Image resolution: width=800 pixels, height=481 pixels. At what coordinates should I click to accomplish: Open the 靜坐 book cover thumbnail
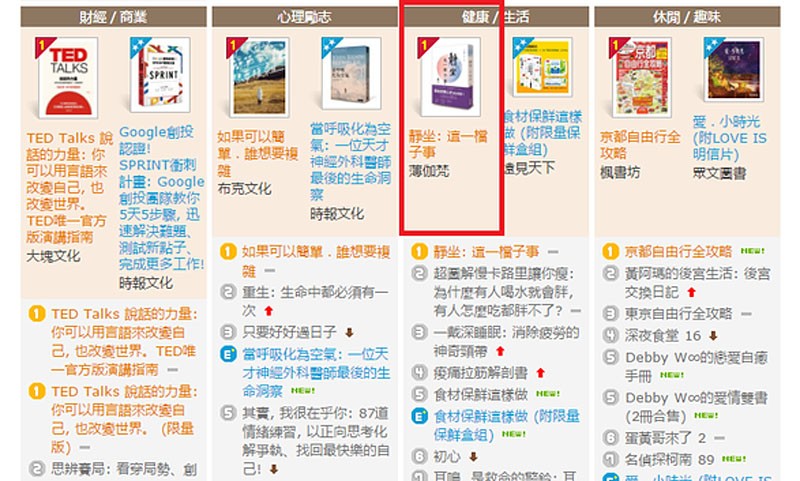pyautogui.click(x=450, y=77)
